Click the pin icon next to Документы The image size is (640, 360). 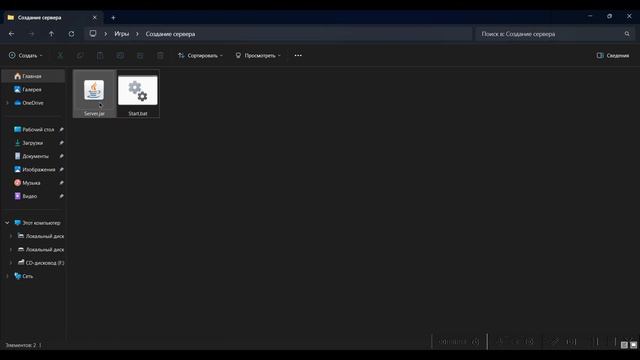(61, 156)
